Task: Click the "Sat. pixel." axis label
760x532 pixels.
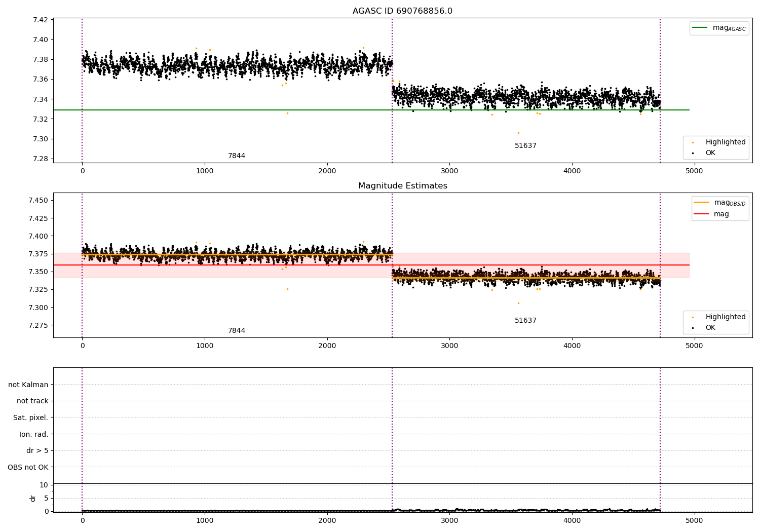Action: (x=31, y=418)
